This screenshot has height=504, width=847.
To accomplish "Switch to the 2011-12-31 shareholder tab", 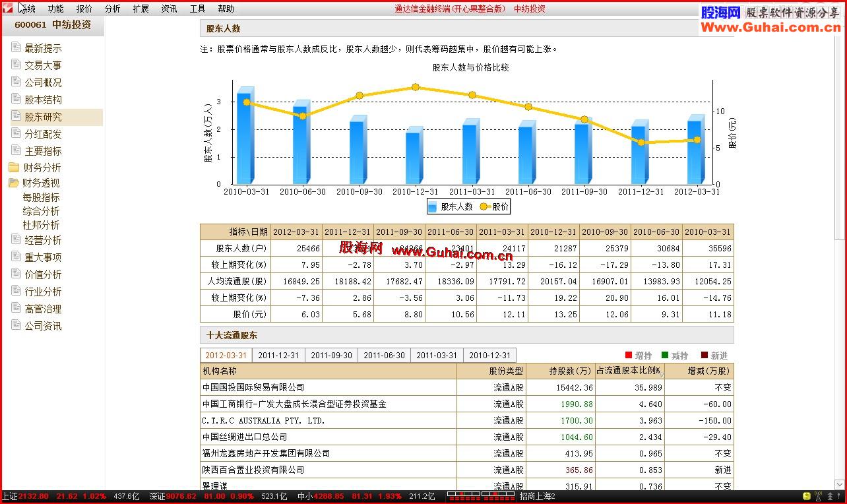I will click(x=278, y=355).
